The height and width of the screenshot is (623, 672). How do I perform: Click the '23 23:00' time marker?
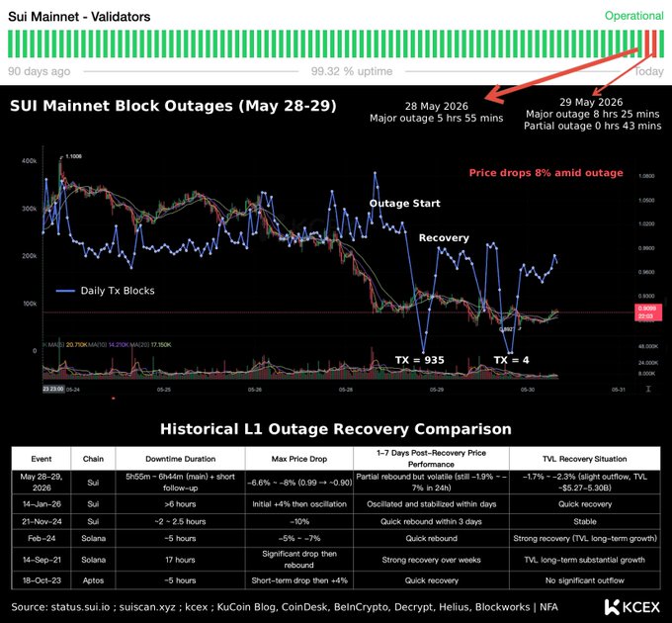coord(53,390)
